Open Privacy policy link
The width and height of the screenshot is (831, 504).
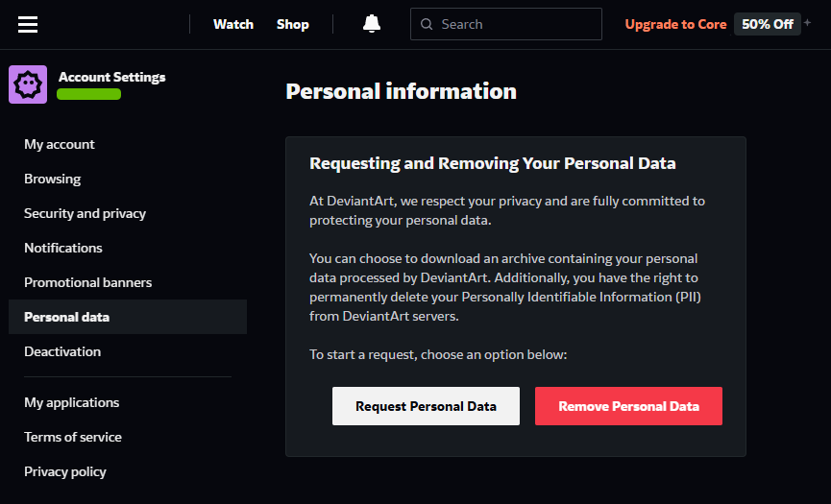click(x=65, y=471)
